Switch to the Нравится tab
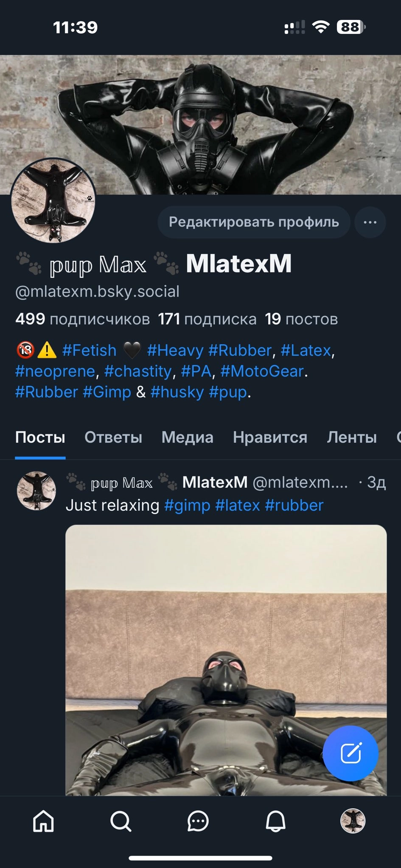Image resolution: width=401 pixels, height=868 pixels. point(270,437)
